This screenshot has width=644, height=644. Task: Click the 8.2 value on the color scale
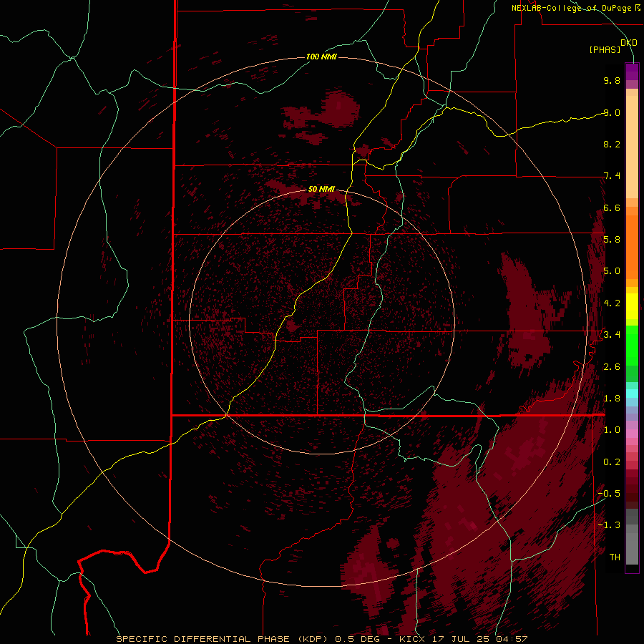(612, 144)
